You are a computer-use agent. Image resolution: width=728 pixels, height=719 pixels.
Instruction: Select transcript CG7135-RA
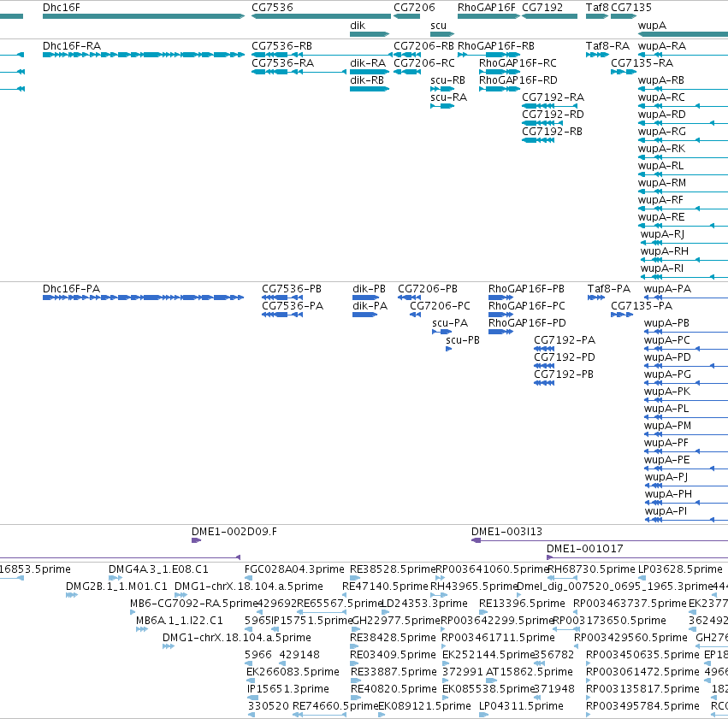pyautogui.click(x=624, y=72)
